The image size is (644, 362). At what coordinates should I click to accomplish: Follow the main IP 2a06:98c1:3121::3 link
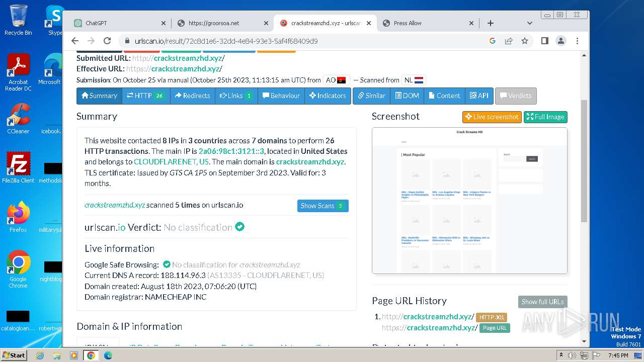(x=231, y=151)
